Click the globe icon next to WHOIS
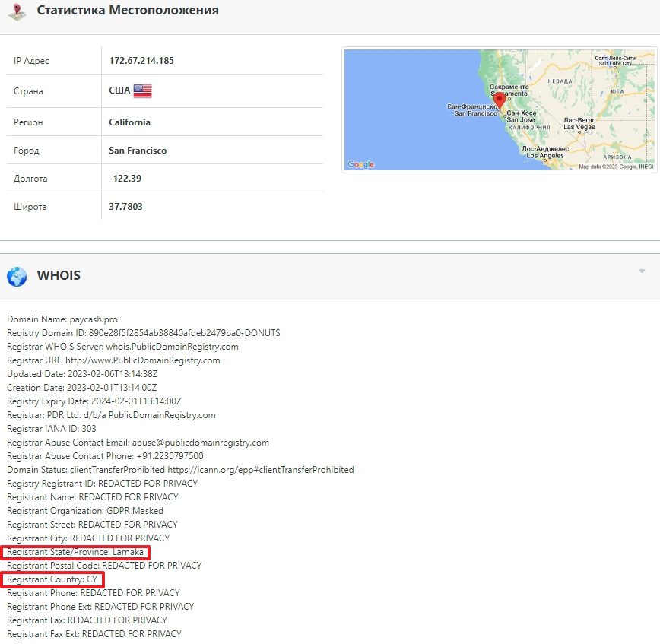 [x=17, y=276]
